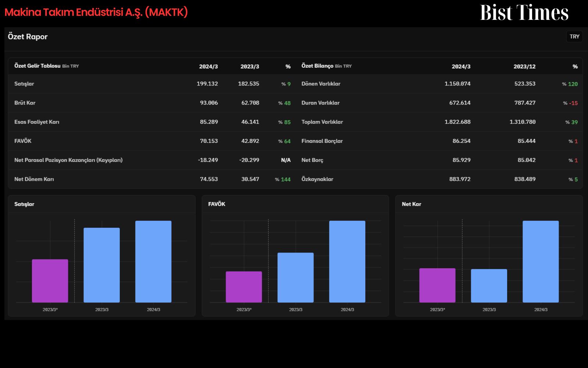Screen dimensions: 588x368
Task: Click the Satışlar 2024/3 value 199.132
Action: pos(207,84)
